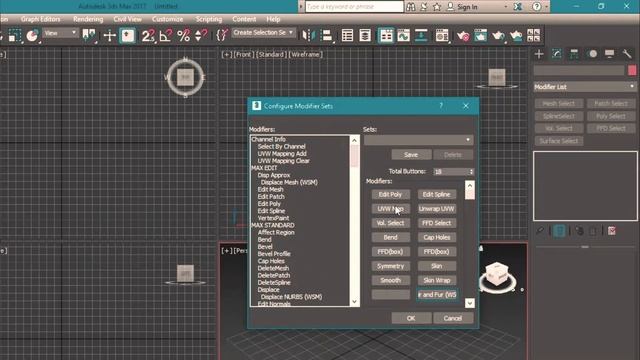Click the Mirror tool icon
640x360 pixels.
(x=309, y=36)
